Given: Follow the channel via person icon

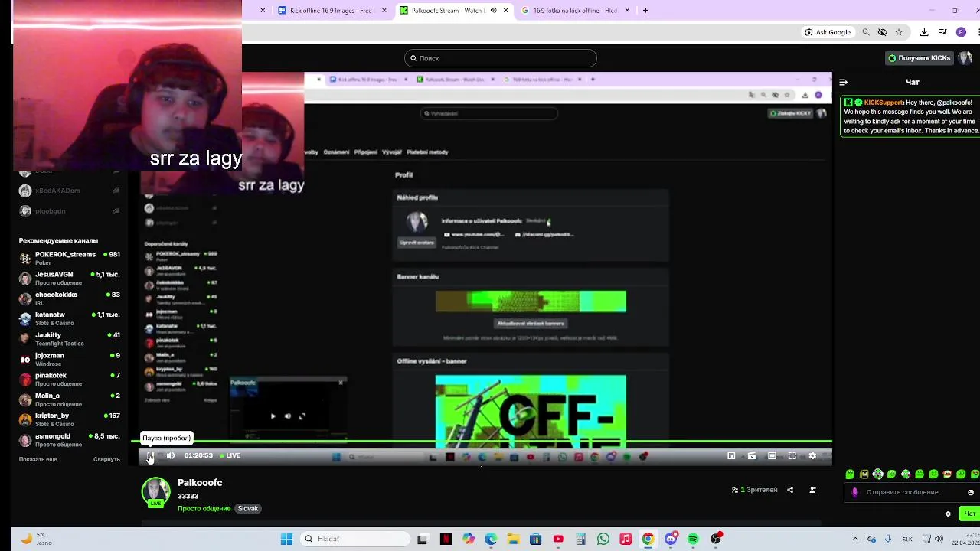Looking at the screenshot, I should [812, 490].
